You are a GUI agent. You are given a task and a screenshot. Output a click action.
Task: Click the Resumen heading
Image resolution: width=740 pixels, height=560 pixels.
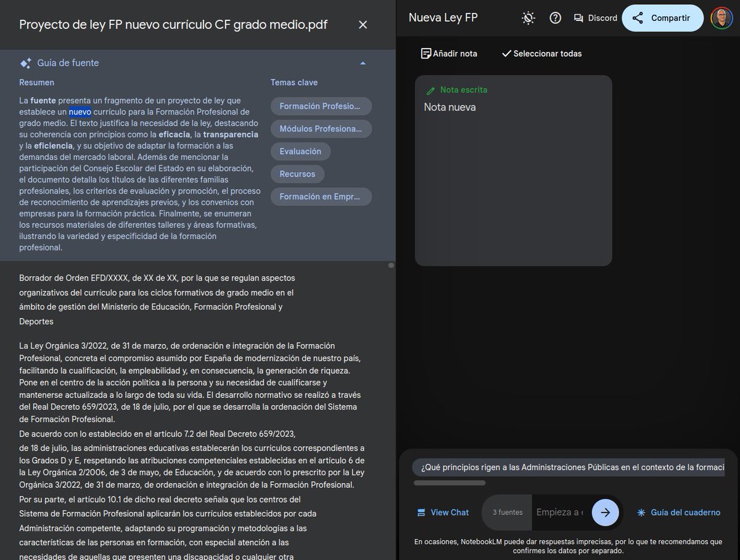tap(36, 83)
